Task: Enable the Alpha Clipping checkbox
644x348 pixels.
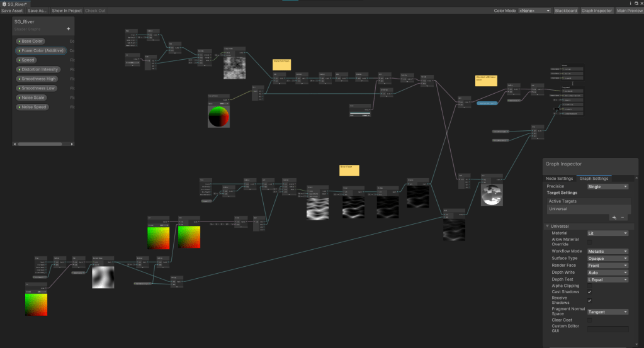Action: point(590,286)
